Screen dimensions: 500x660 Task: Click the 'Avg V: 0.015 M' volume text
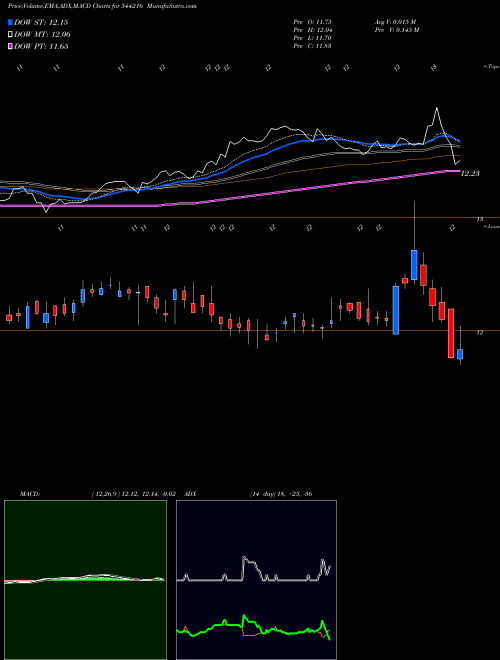[x=395, y=22]
